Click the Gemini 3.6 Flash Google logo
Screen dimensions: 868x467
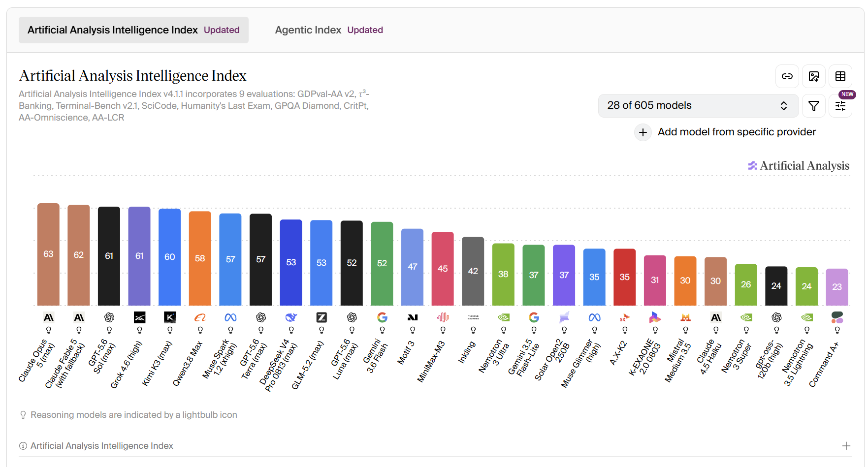(x=382, y=317)
